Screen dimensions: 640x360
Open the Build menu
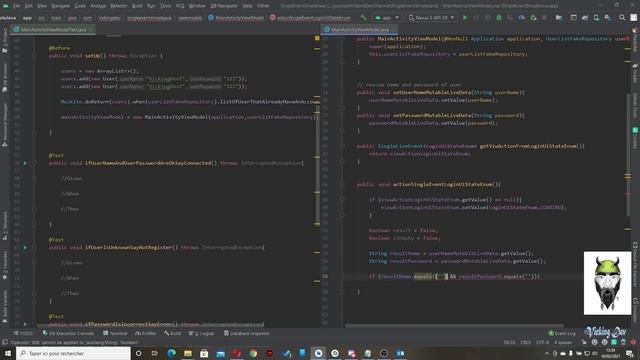click(137, 6)
